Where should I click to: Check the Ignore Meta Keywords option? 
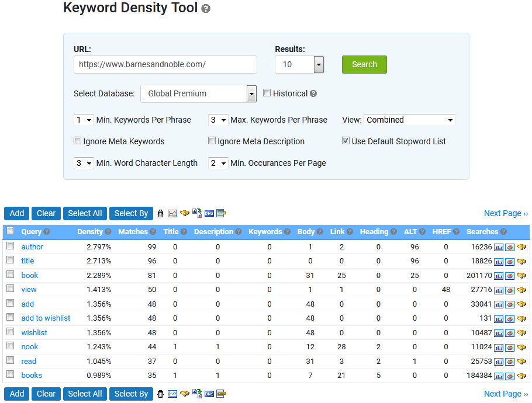click(x=77, y=141)
